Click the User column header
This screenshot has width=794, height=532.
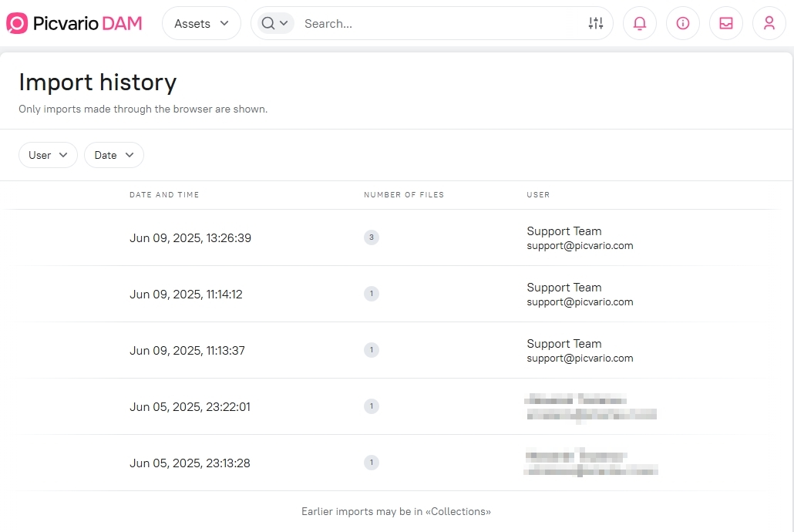click(538, 195)
